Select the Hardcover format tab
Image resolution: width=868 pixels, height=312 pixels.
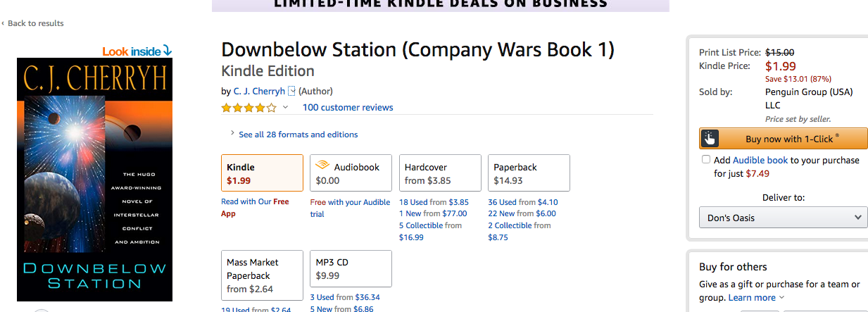tap(440, 173)
